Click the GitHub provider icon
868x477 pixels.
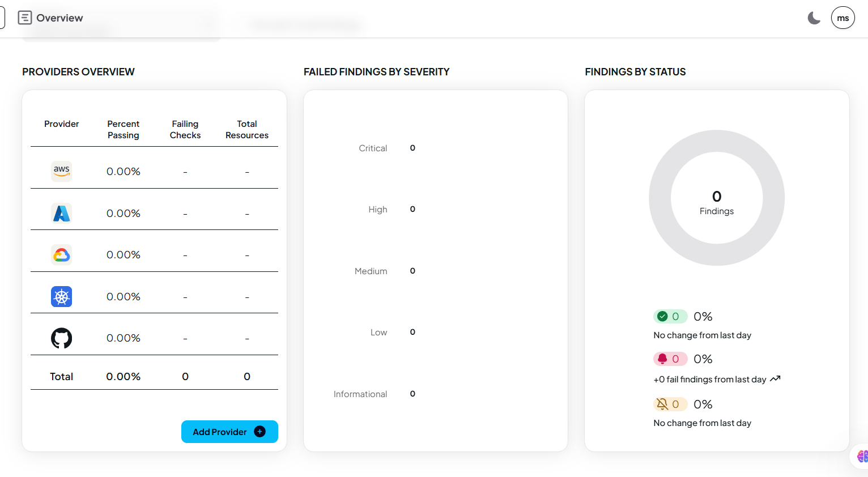(61, 338)
